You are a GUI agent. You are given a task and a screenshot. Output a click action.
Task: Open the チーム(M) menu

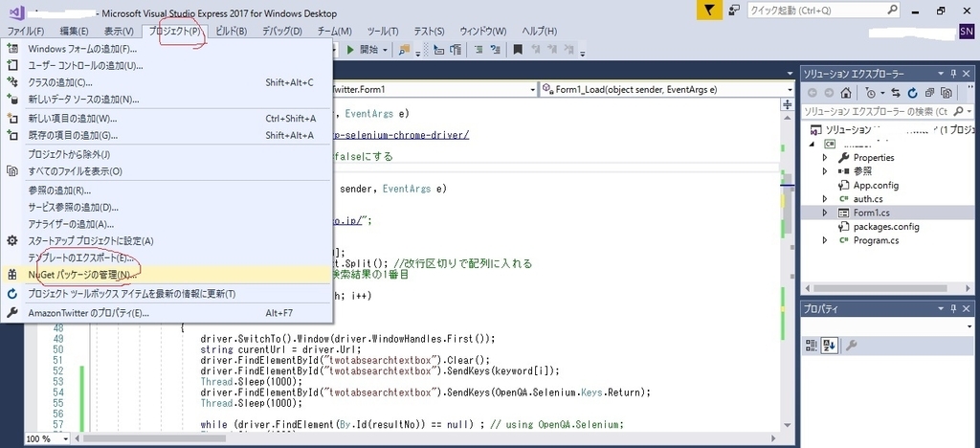click(334, 32)
